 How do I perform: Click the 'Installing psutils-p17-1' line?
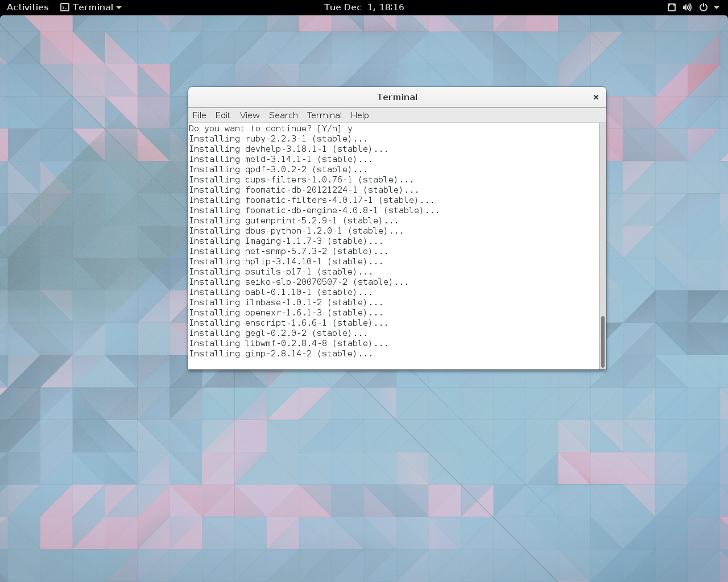(281, 272)
